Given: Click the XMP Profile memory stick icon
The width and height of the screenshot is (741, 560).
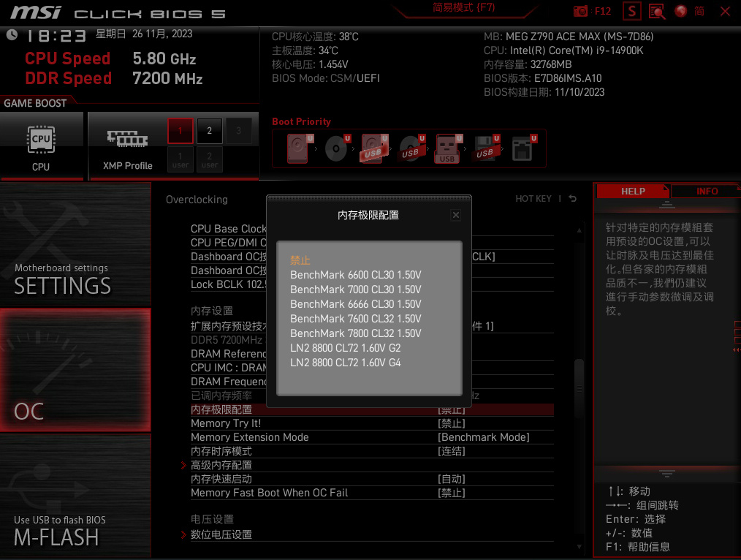Looking at the screenshot, I should coord(128,138).
